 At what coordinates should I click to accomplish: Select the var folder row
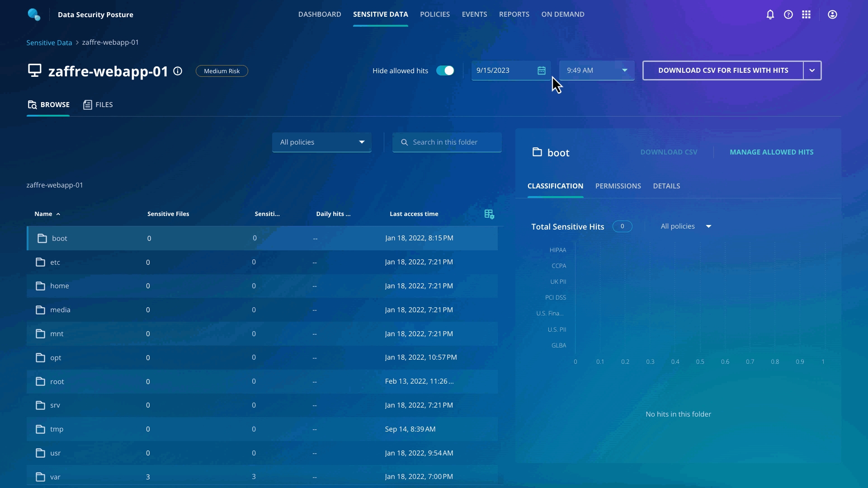tap(55, 477)
